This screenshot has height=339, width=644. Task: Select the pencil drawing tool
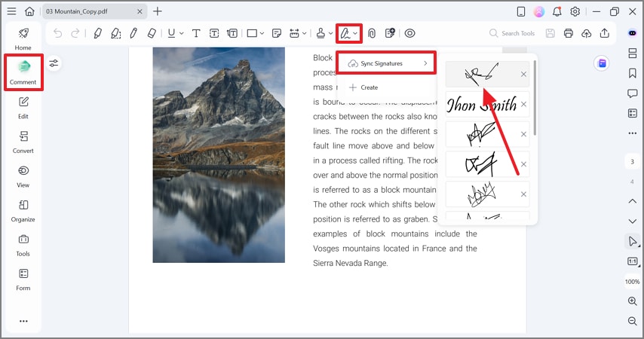click(x=133, y=33)
